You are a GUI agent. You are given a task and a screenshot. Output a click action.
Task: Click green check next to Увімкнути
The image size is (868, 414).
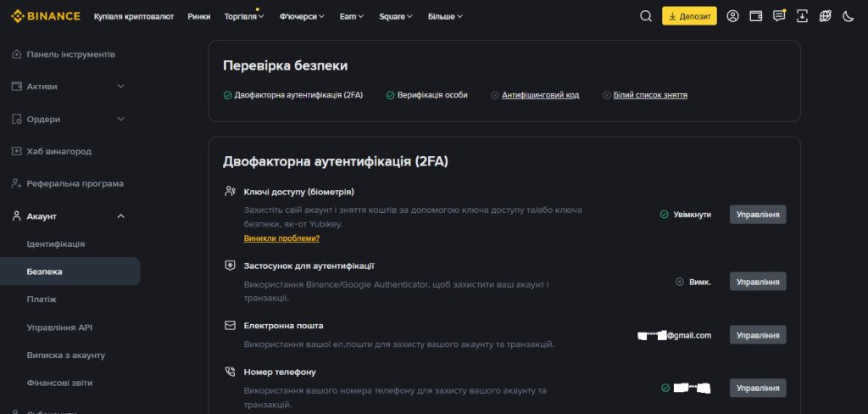[x=665, y=215]
